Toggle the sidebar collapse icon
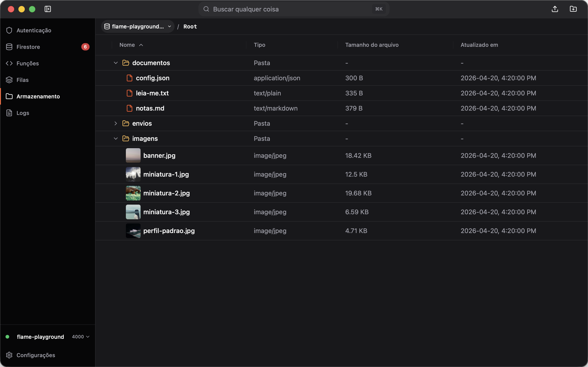This screenshot has height=367, width=588. pos(48,9)
